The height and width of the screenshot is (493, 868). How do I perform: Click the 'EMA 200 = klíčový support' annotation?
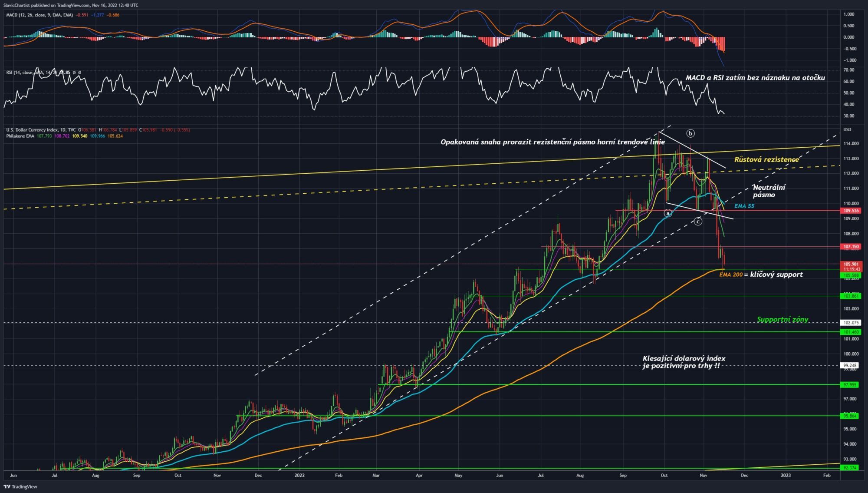[x=761, y=275]
